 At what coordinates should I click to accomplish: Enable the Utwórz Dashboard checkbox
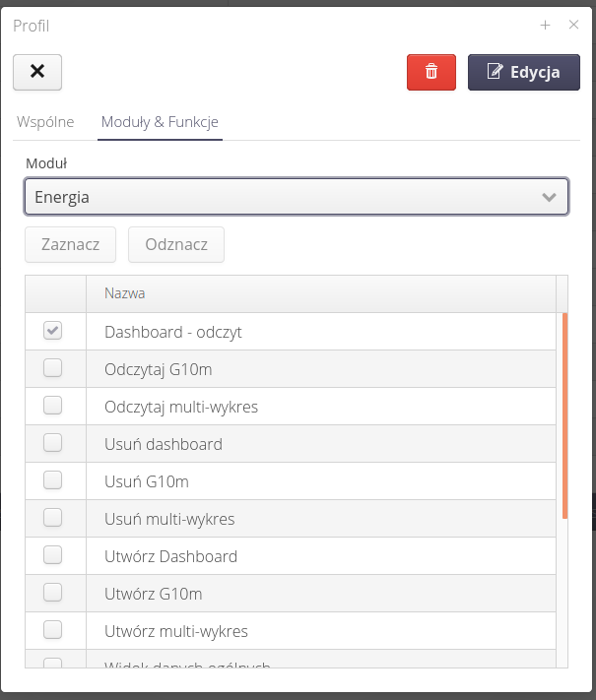point(53,555)
